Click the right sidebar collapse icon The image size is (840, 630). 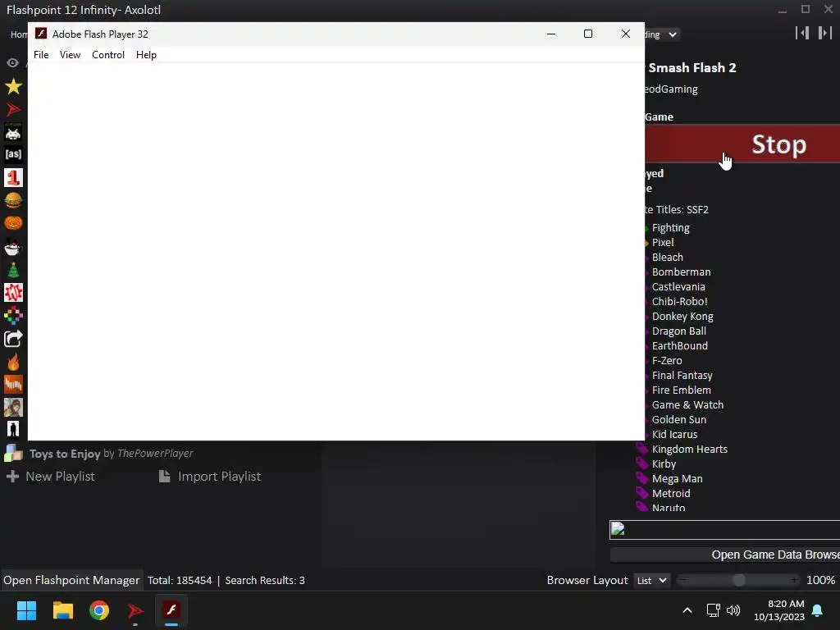[x=824, y=33]
